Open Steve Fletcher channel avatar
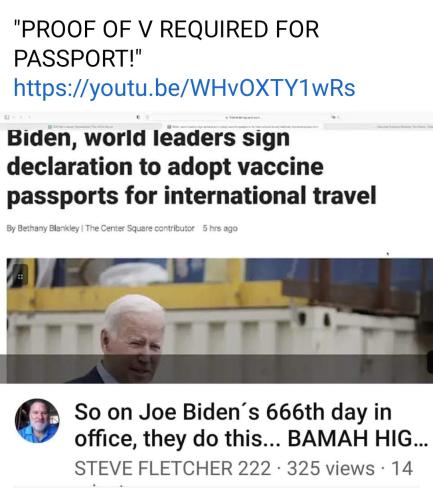This screenshot has width=433, height=500. coord(37,420)
